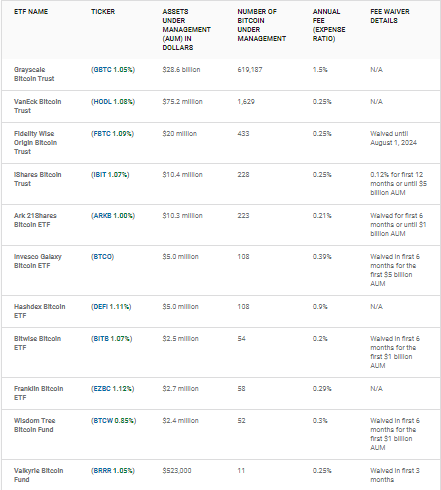
Task: Select the Waived until August 1, 2024 text
Action: (x=393, y=138)
